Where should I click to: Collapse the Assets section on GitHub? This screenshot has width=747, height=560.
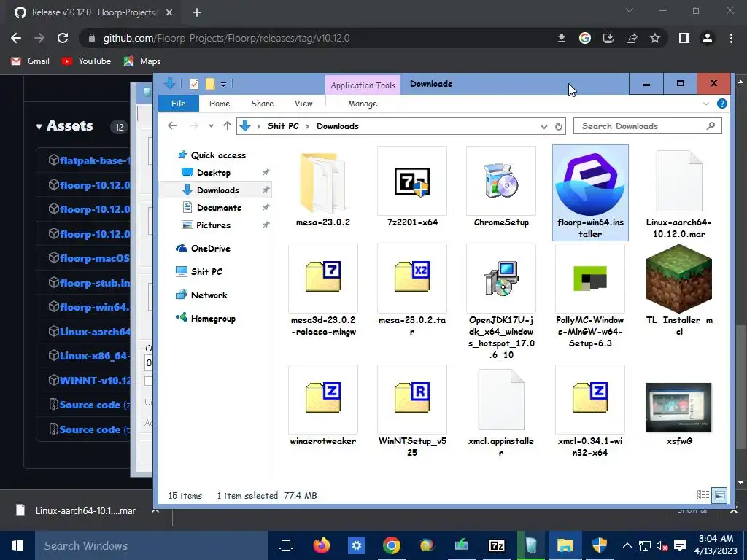click(64, 125)
